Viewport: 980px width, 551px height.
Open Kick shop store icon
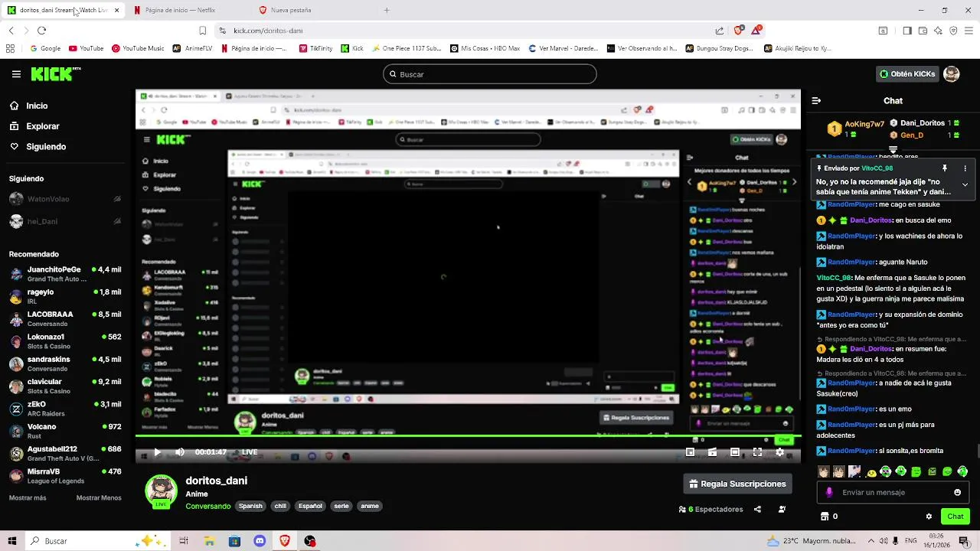click(824, 517)
